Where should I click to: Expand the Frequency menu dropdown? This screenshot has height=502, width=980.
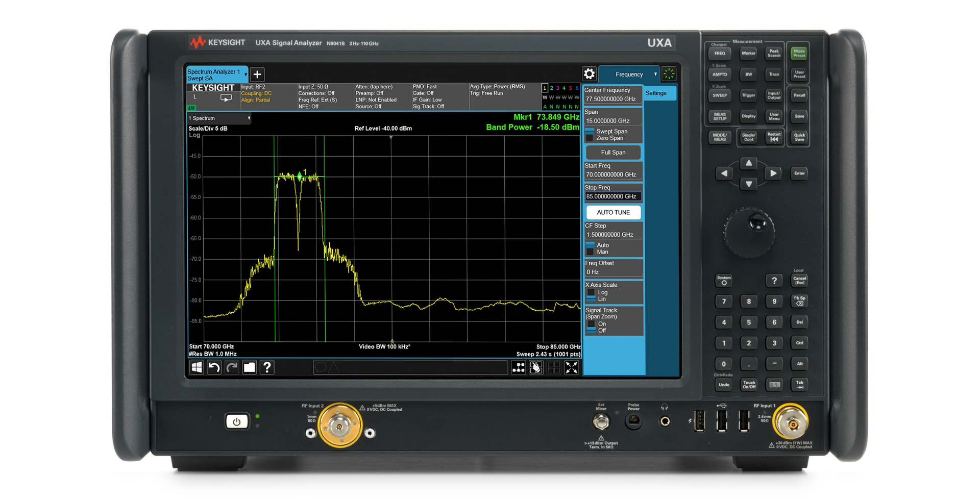coord(629,74)
